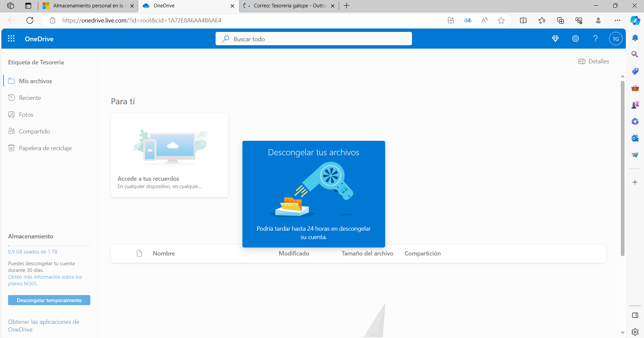Click the Descongelar temporalmente button
The height and width of the screenshot is (338, 644).
tap(49, 300)
